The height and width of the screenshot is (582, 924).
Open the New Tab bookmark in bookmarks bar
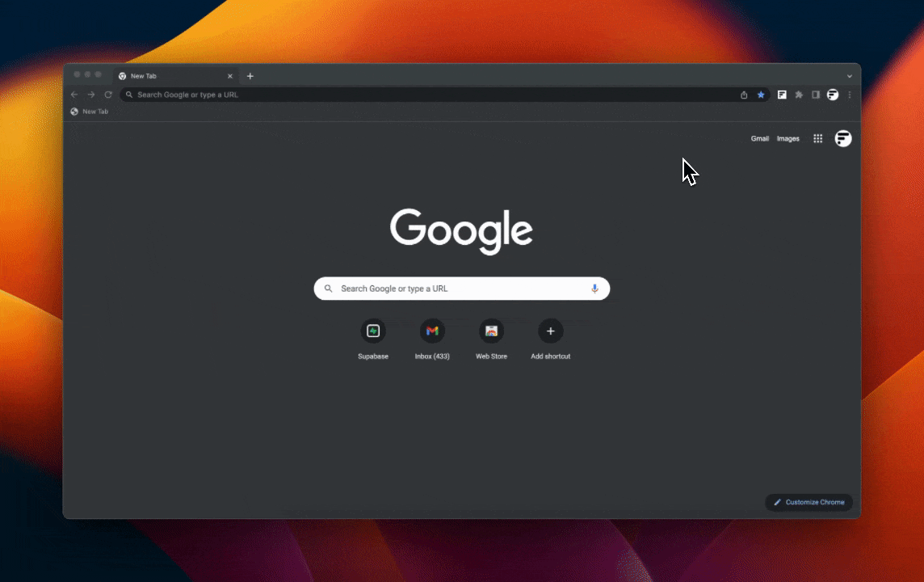(x=89, y=112)
